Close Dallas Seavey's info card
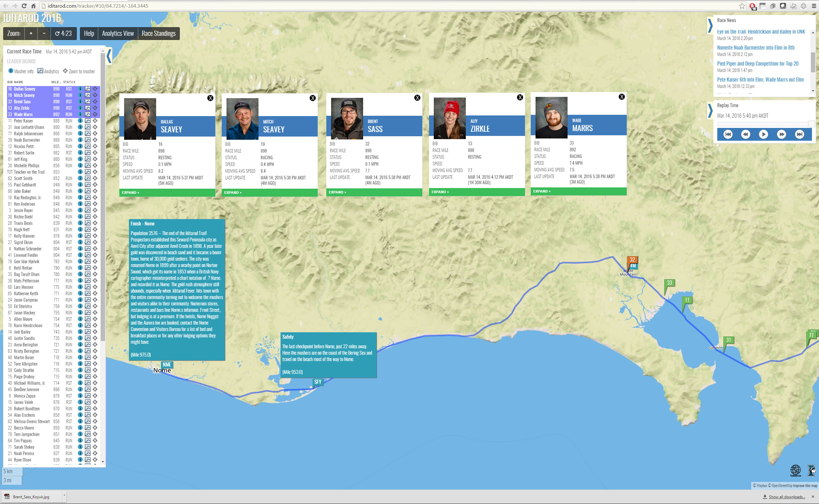This screenshot has width=819, height=504. pyautogui.click(x=211, y=98)
